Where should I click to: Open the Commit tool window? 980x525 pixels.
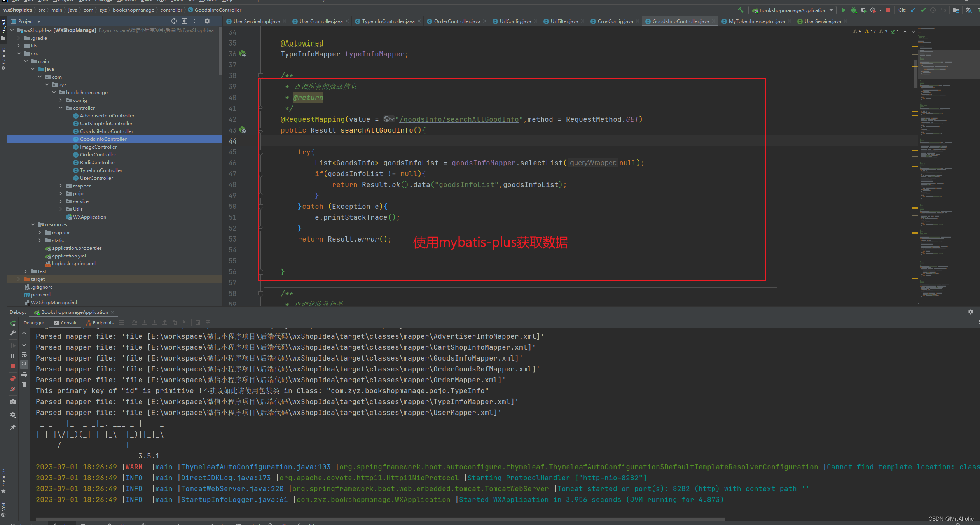pos(3,59)
